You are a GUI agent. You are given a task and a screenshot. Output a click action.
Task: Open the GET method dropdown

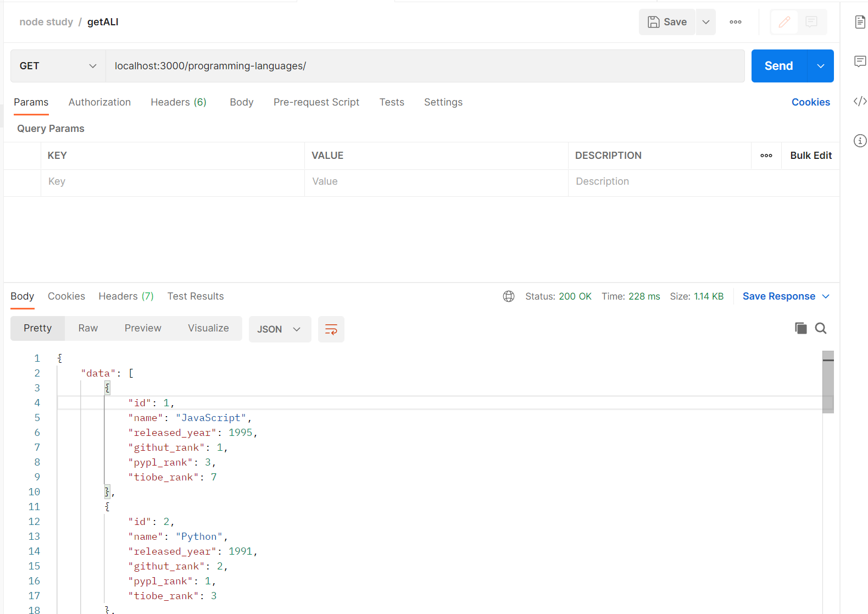pyautogui.click(x=58, y=66)
